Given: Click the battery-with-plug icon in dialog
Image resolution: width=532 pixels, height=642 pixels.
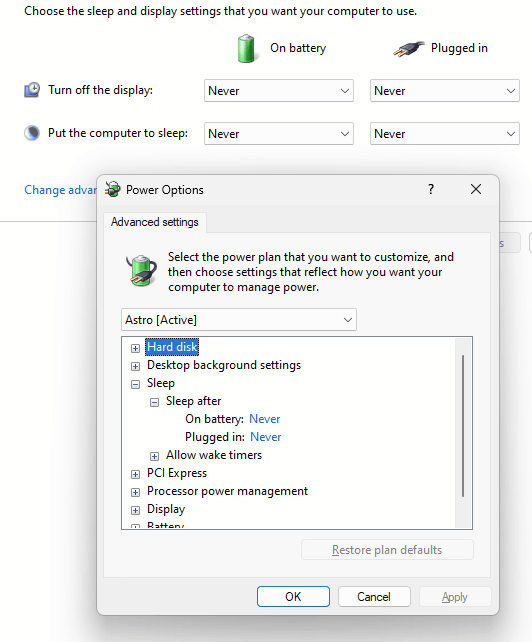Looking at the screenshot, I should 142,270.
